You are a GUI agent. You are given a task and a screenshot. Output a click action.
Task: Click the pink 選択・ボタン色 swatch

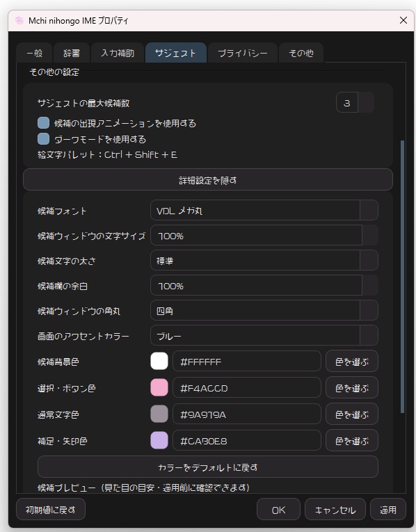tap(159, 387)
